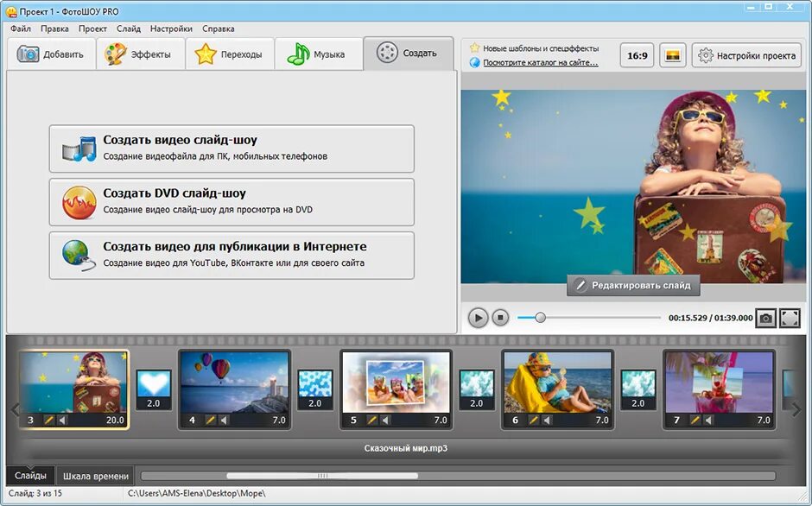Switch to Слайды view tab
Viewport: 812px width, 506px height.
[x=30, y=476]
